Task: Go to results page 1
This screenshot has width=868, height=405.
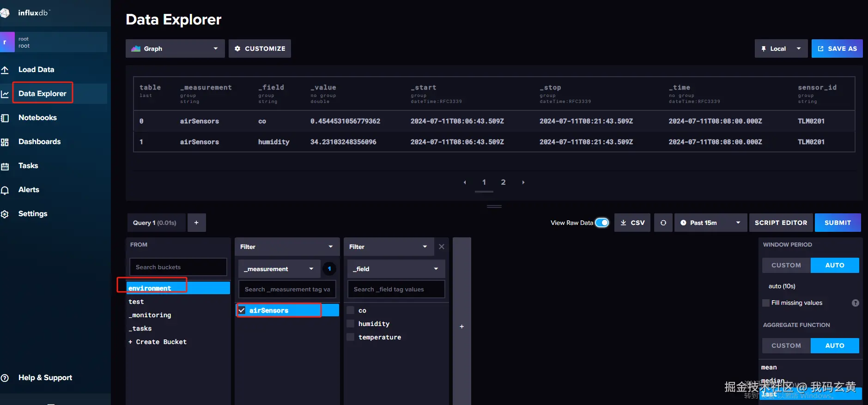Action: (484, 182)
